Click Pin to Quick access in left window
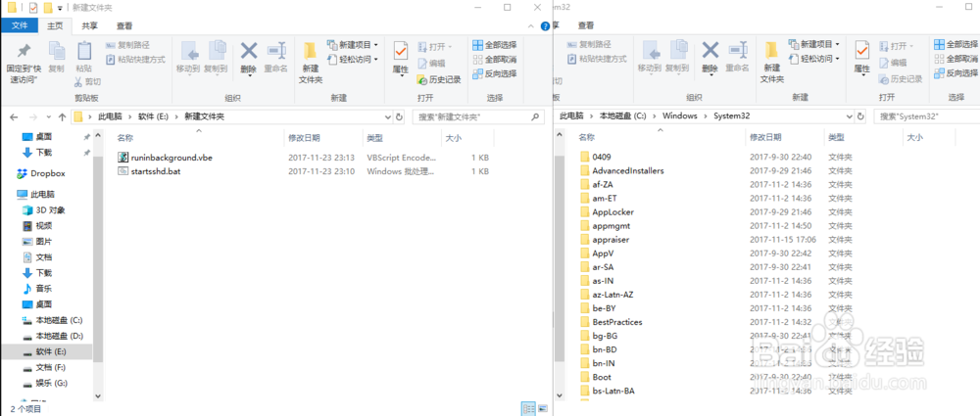The image size is (980, 416). [23, 63]
